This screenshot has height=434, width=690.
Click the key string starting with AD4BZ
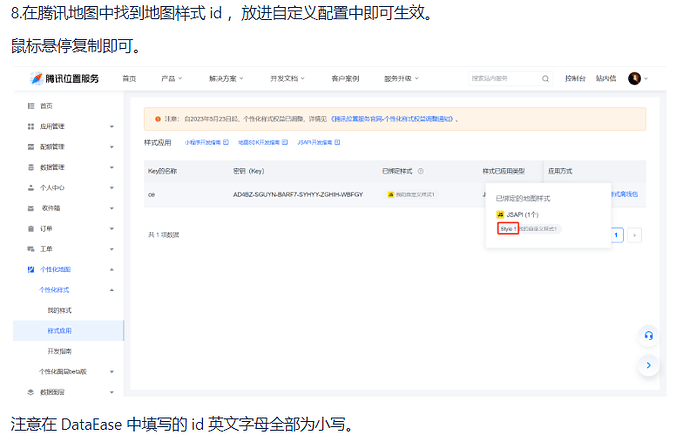pos(298,195)
